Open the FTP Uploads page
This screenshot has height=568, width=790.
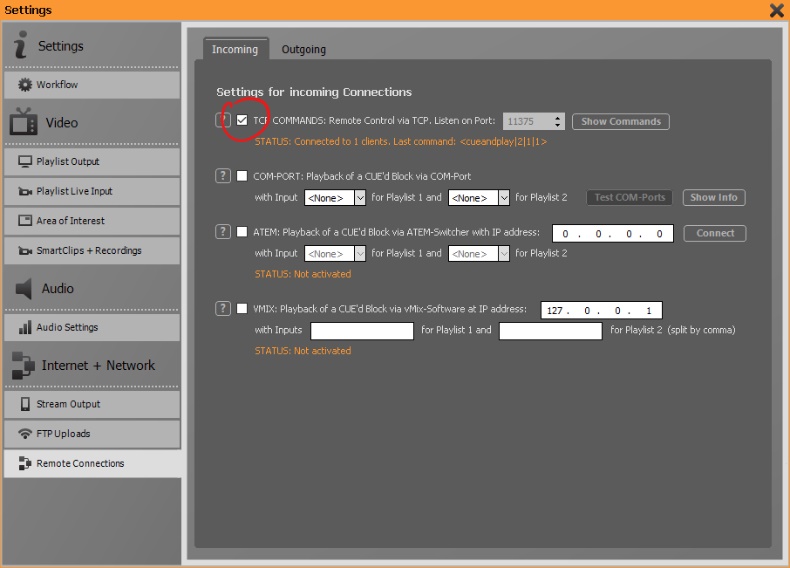click(x=92, y=433)
